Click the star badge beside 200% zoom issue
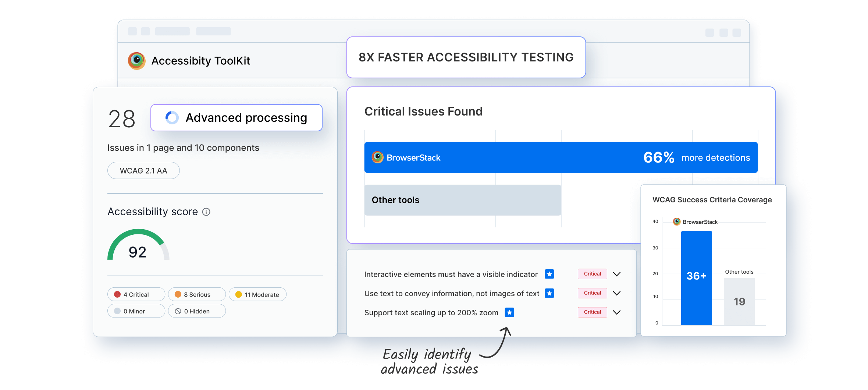The image size is (868, 390). coord(509,312)
